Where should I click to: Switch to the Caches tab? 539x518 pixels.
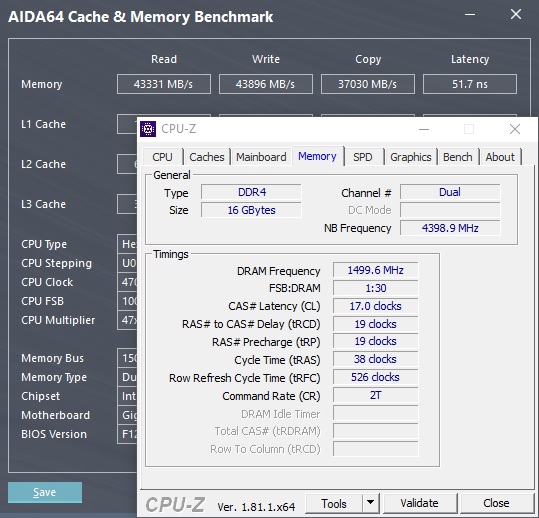207,157
